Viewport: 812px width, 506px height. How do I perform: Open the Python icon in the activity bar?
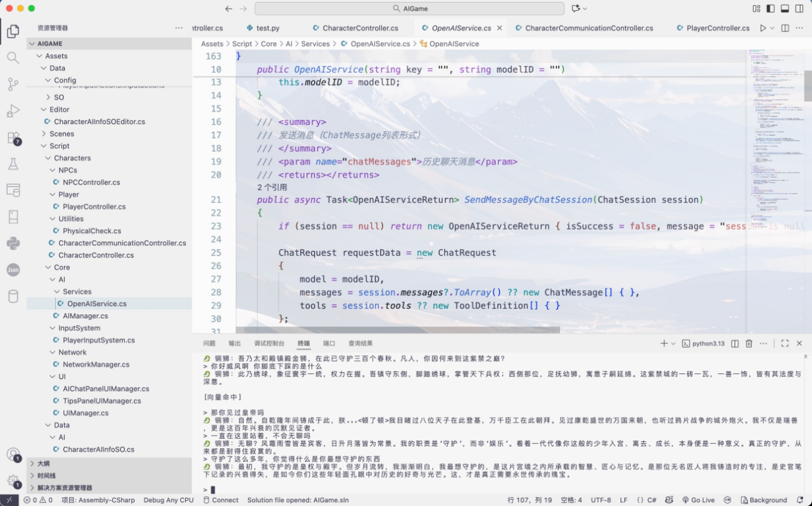(x=13, y=243)
